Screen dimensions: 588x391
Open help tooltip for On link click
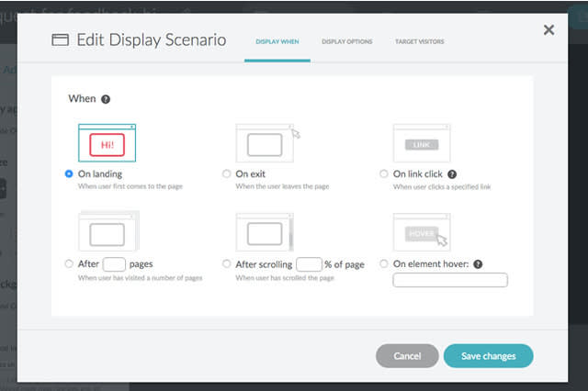click(452, 173)
